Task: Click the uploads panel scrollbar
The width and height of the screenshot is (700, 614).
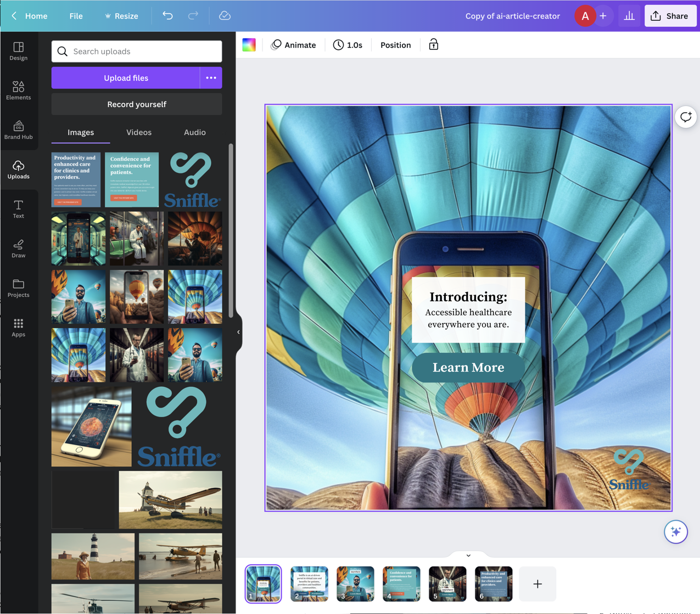Action: click(x=231, y=230)
